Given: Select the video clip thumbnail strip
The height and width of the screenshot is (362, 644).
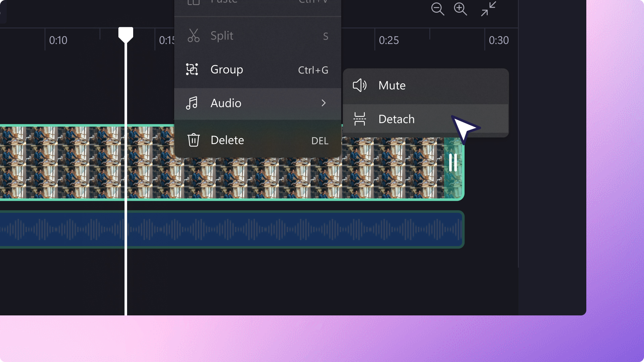Looking at the screenshot, I should click(x=67, y=163).
